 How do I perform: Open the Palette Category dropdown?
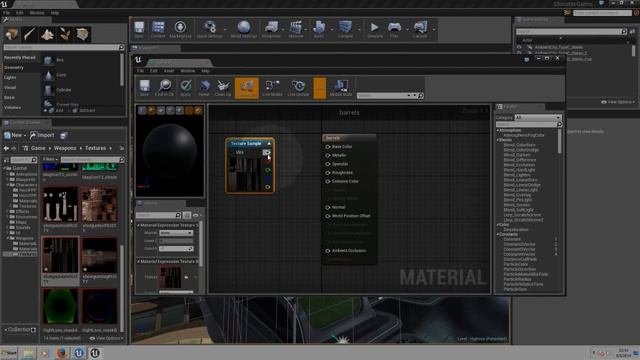click(x=538, y=118)
